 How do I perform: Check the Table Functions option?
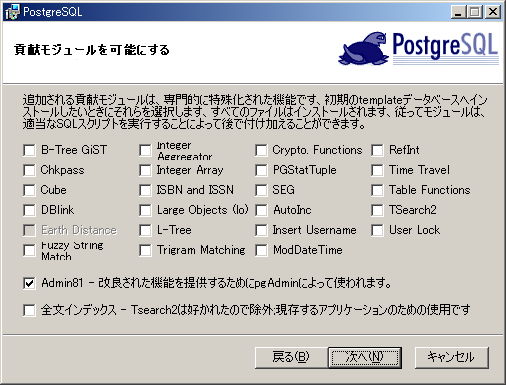(377, 190)
